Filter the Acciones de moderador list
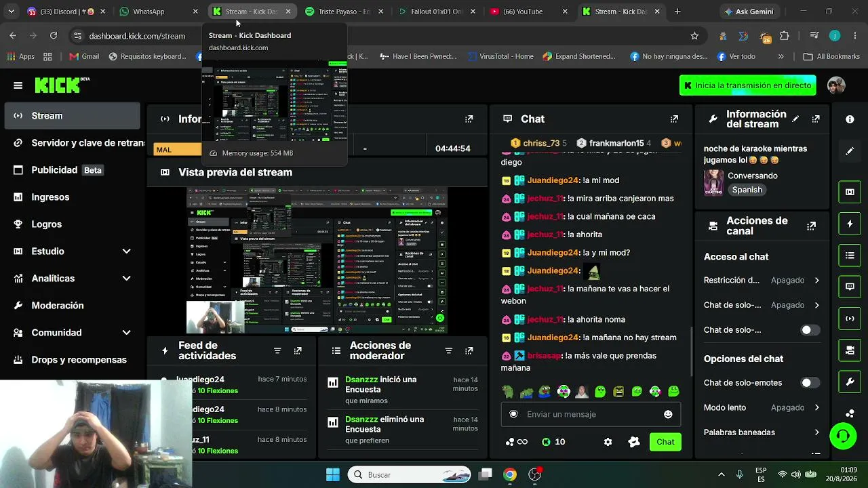868x488 pixels. click(448, 350)
